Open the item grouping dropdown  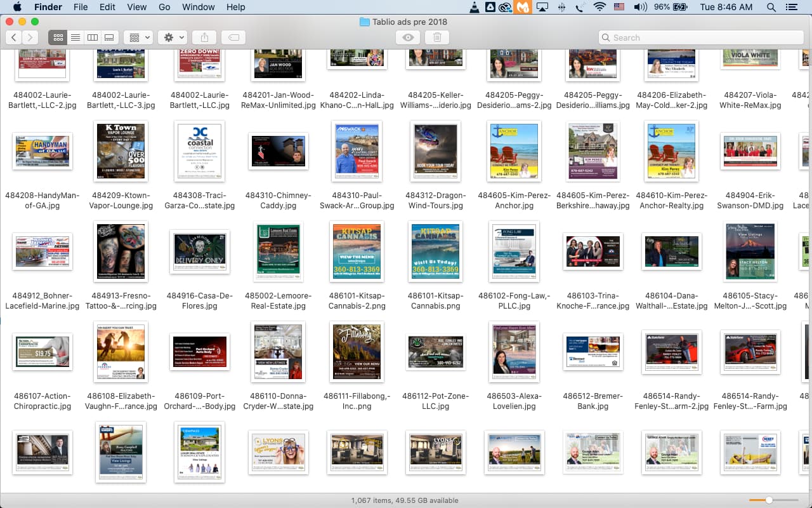click(x=138, y=37)
